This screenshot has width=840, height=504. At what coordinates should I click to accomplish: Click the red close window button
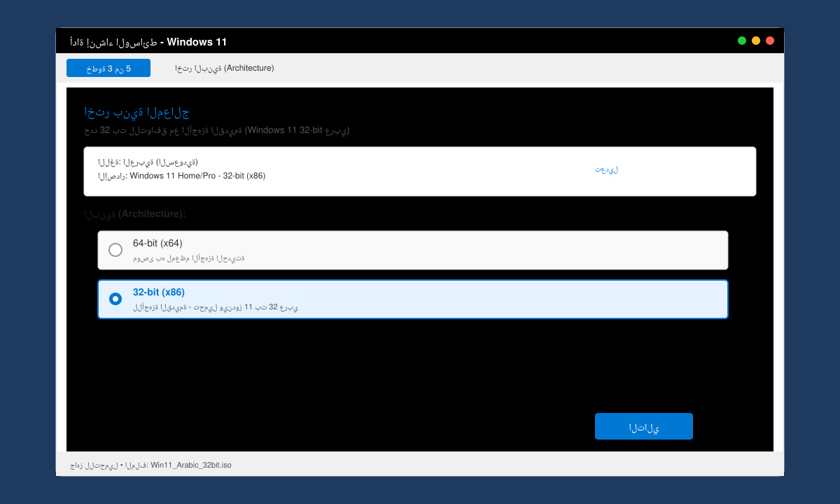770,41
